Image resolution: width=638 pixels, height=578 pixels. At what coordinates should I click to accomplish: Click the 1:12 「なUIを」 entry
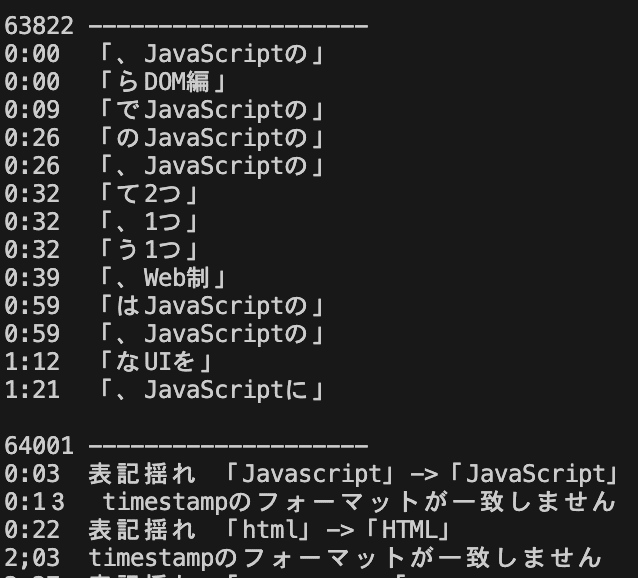156,361
